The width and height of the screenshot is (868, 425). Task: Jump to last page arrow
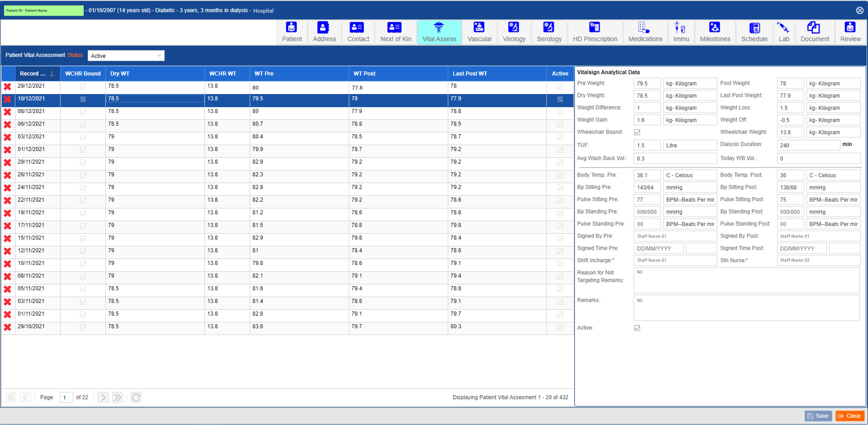(x=117, y=397)
